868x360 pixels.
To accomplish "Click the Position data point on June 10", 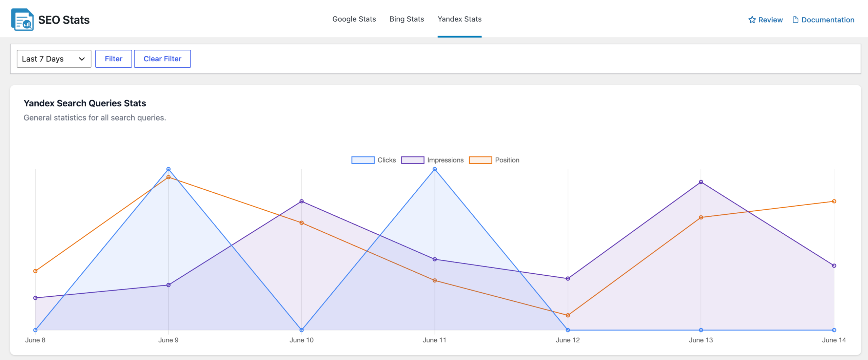I will (301, 223).
